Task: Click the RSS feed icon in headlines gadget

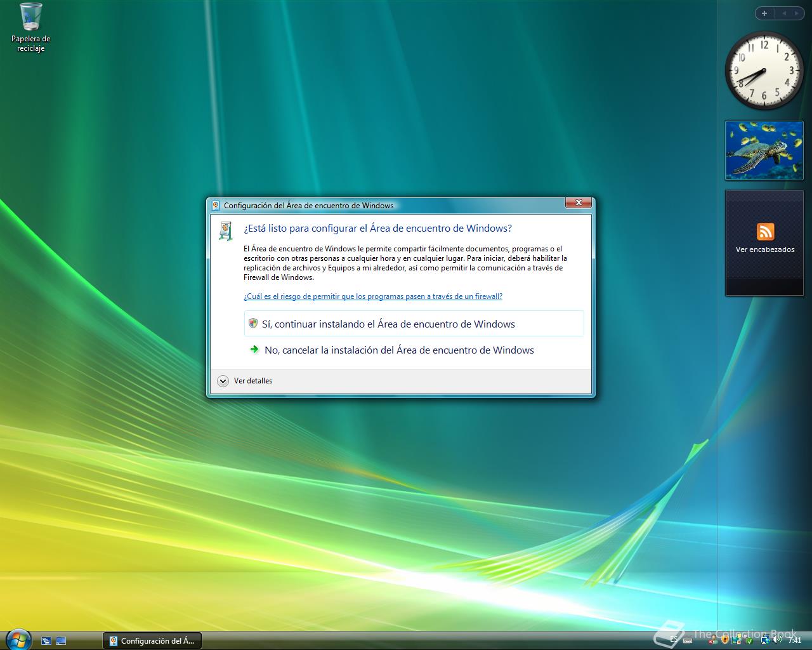Action: pyautogui.click(x=765, y=232)
